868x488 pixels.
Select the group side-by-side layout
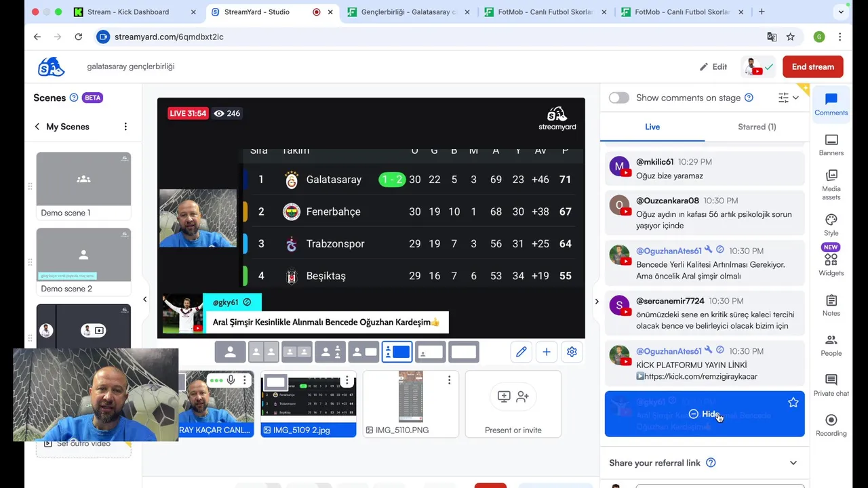(x=296, y=352)
